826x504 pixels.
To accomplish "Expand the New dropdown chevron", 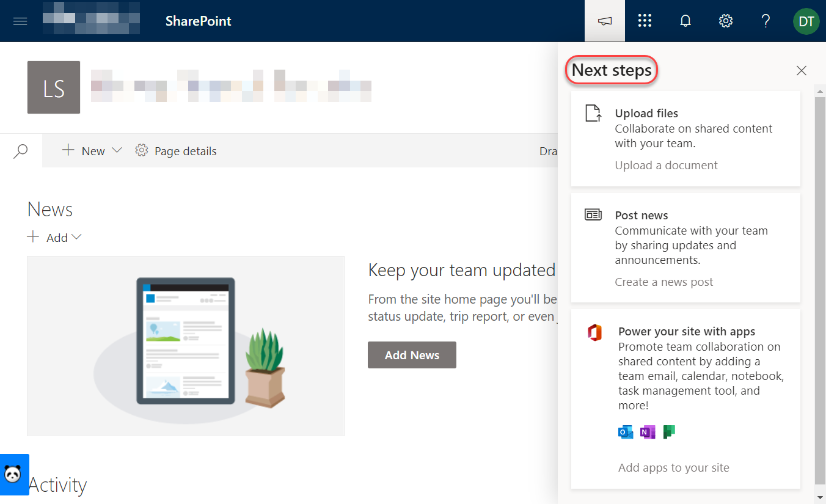I will [117, 150].
